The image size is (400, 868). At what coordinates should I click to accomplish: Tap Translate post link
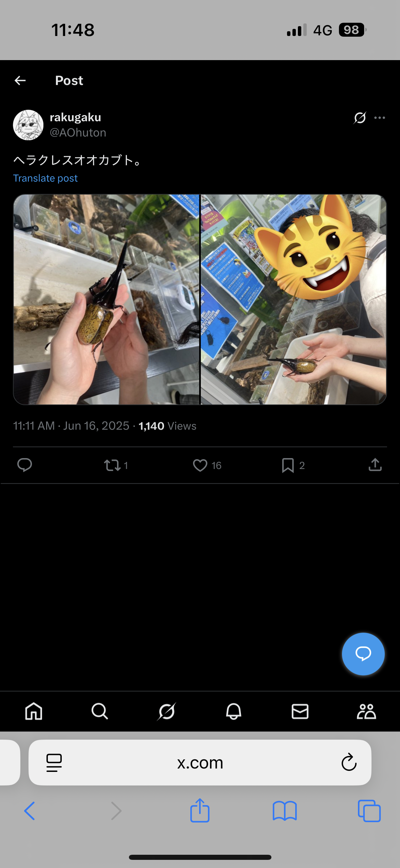tap(45, 178)
